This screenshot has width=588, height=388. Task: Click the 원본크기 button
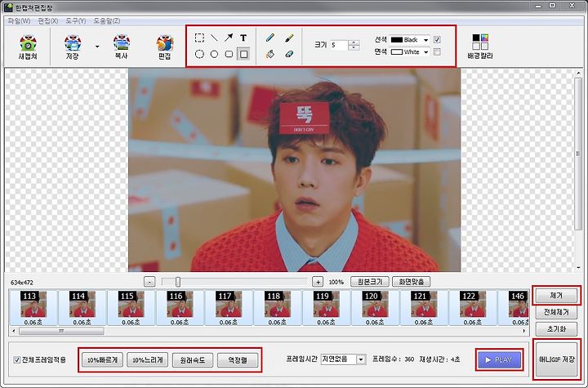click(370, 282)
